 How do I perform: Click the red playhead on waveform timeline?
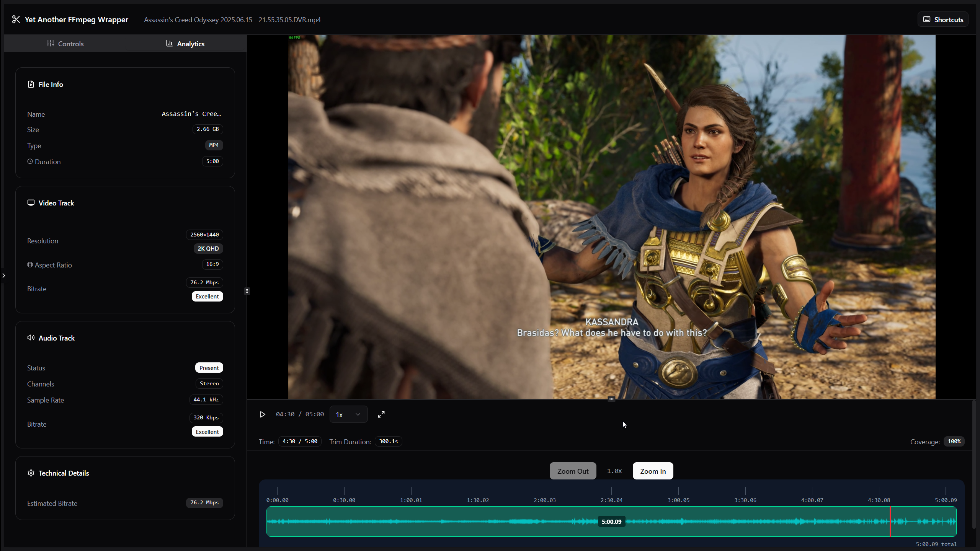pos(890,522)
